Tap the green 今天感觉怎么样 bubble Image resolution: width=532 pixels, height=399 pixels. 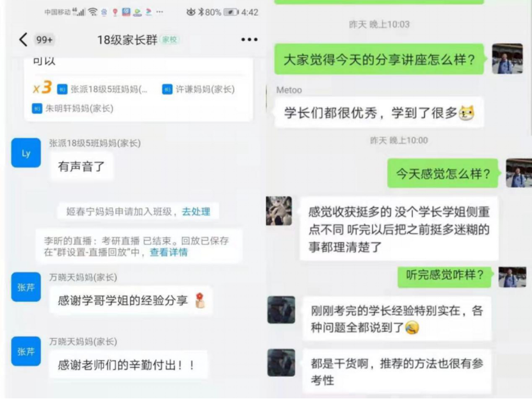point(442,173)
